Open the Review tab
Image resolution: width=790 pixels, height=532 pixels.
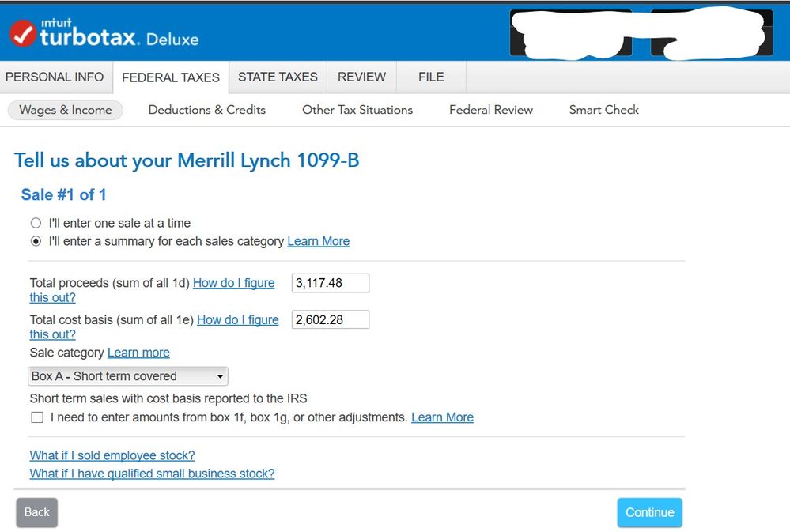(361, 77)
